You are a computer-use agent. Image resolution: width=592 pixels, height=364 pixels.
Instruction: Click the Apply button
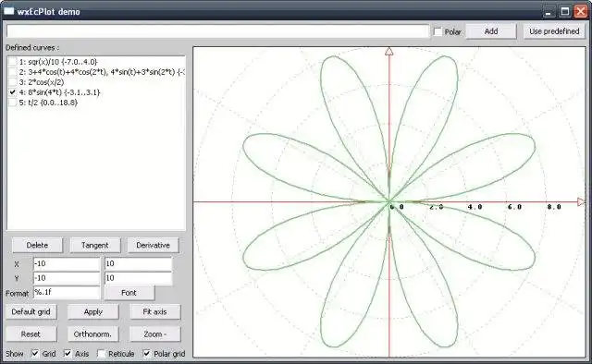(92, 312)
